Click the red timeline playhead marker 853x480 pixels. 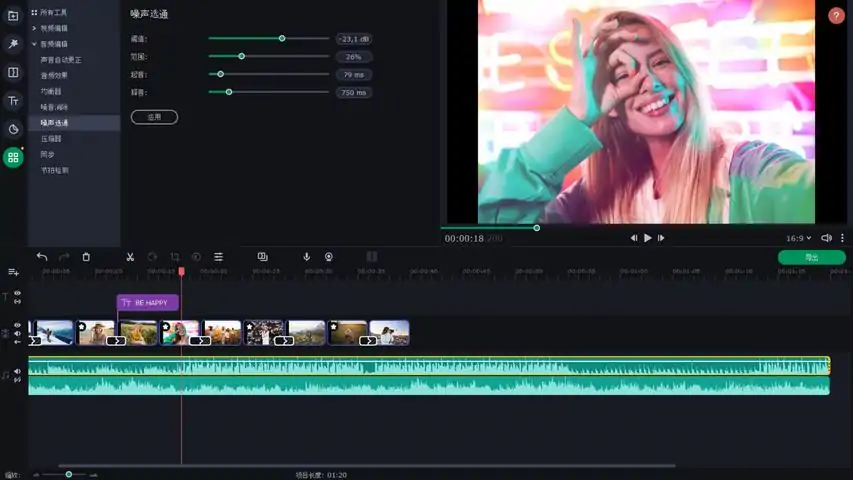point(182,271)
